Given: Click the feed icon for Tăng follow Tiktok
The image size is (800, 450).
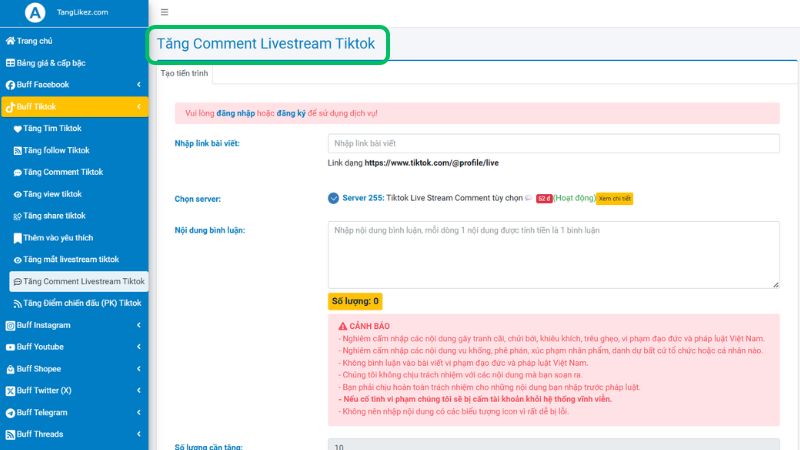Looking at the screenshot, I should click(17, 151).
